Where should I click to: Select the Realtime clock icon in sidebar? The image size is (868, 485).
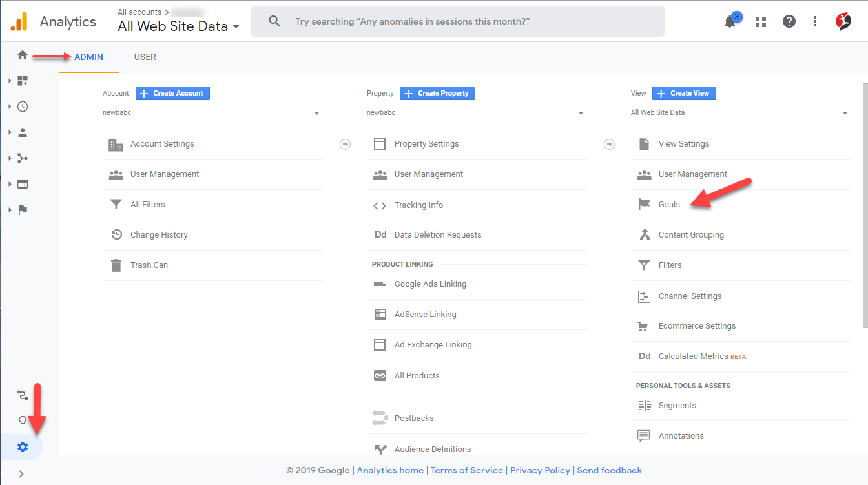point(22,106)
